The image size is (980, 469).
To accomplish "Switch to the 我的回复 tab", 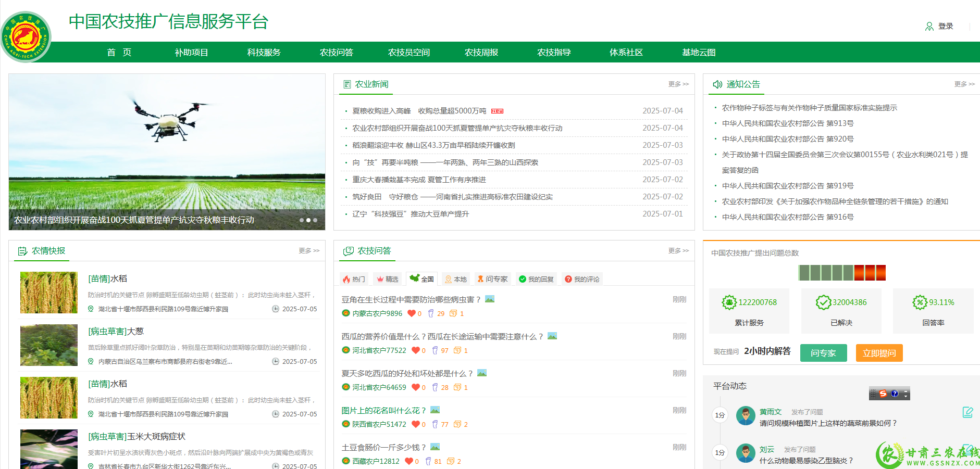I will coord(536,279).
